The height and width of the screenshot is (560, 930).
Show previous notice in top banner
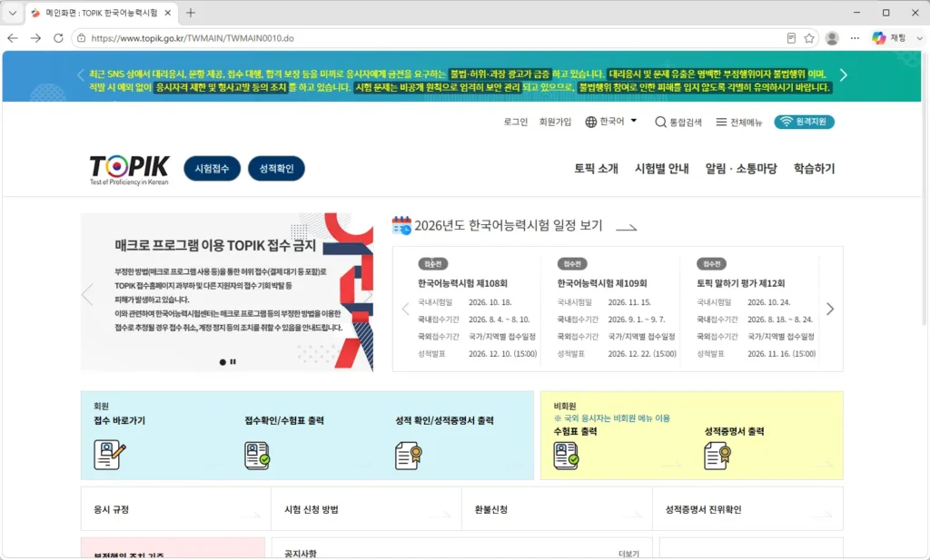tap(80, 75)
